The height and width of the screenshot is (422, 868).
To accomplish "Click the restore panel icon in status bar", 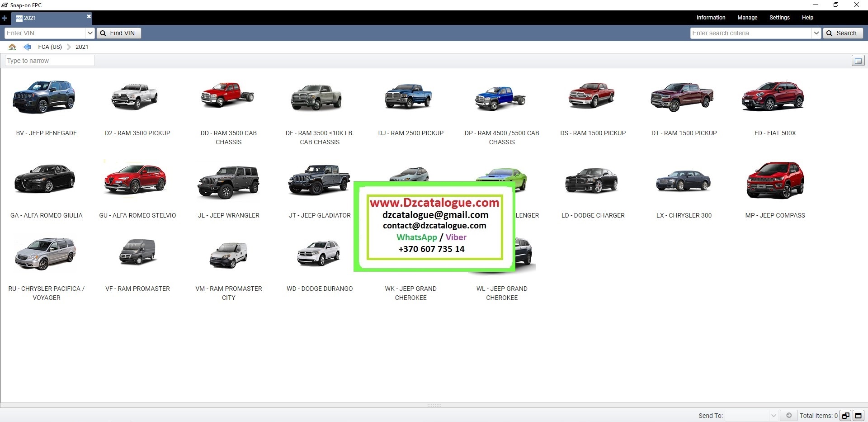I will [845, 415].
